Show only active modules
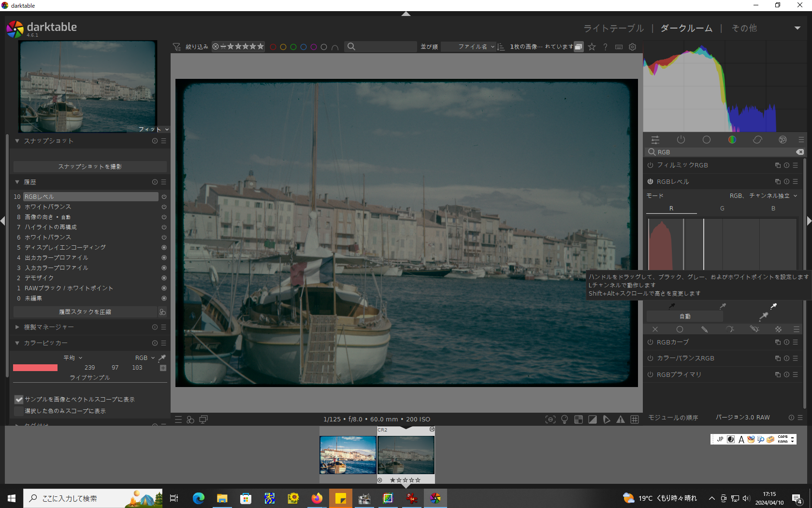Image resolution: width=812 pixels, height=508 pixels. pos(681,140)
